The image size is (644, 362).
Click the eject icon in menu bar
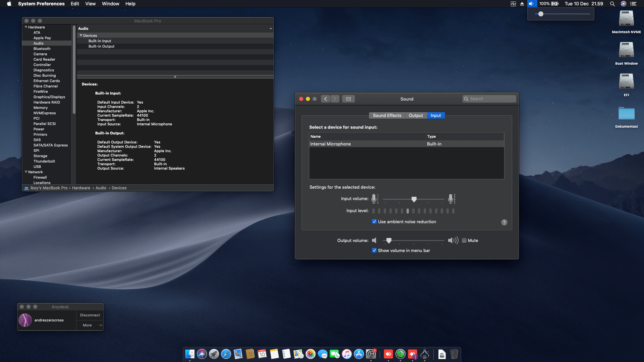click(522, 4)
